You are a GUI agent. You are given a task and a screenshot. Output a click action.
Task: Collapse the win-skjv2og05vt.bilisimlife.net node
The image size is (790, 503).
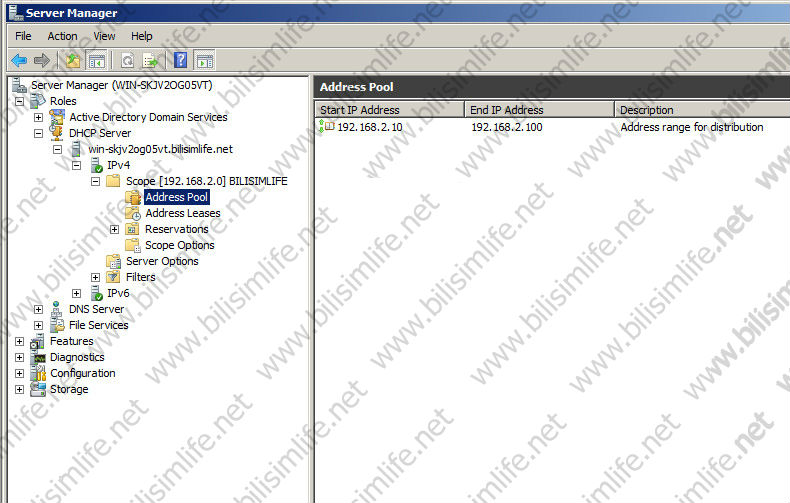click(57, 149)
